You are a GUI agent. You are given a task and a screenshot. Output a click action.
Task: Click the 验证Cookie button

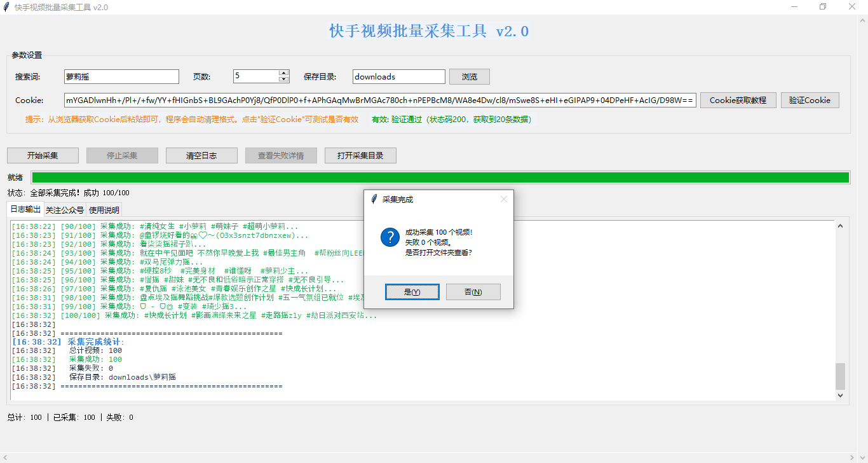[x=810, y=100]
